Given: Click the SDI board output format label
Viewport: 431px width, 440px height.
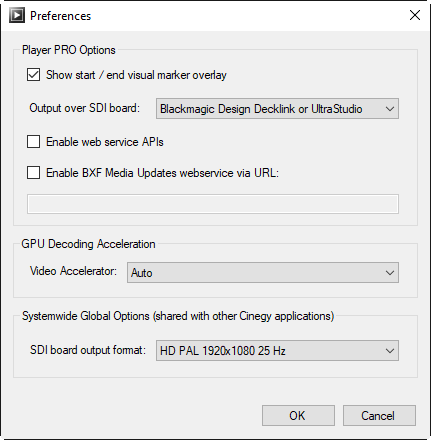Looking at the screenshot, I should 88,350.
